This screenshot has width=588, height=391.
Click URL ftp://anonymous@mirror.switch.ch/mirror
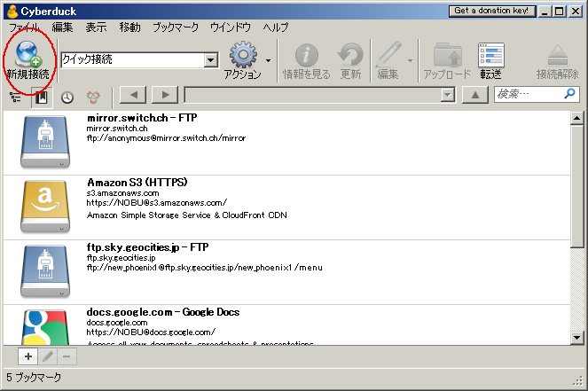[x=166, y=138]
